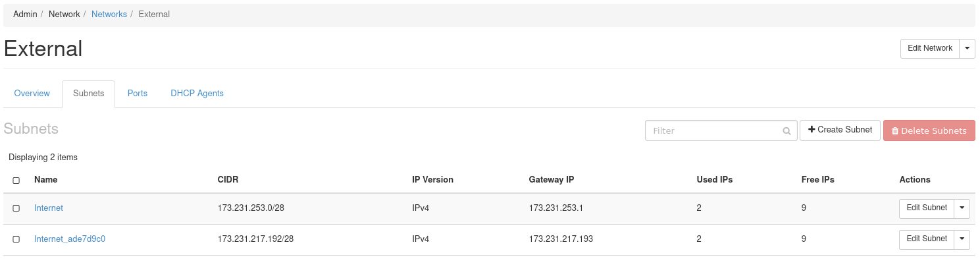Focus the Filter text field
The image size is (980, 259).
721,130
